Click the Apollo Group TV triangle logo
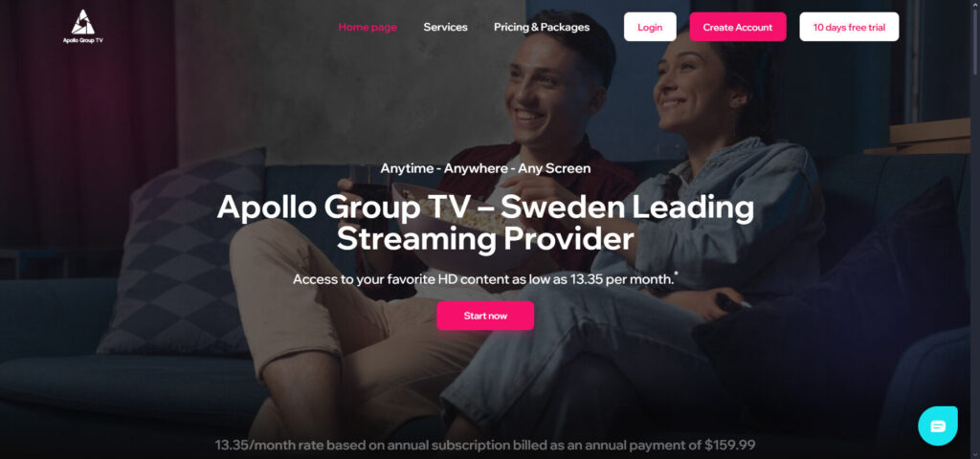 tap(82, 22)
